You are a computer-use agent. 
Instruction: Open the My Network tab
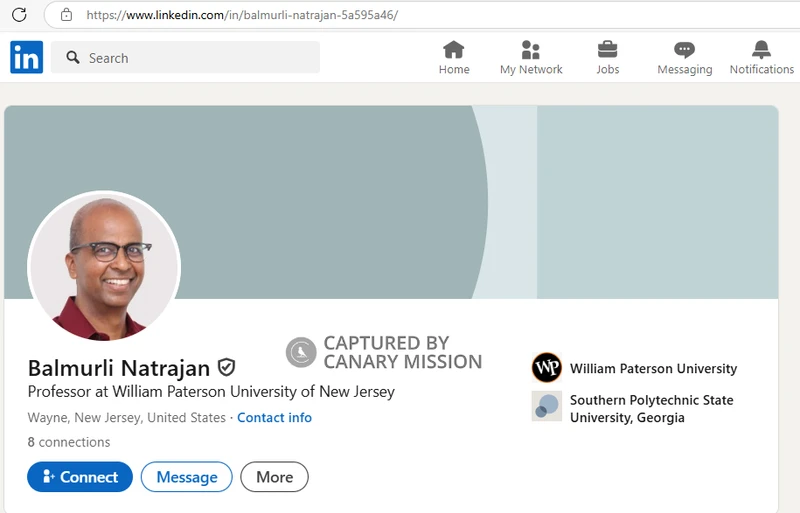click(531, 58)
